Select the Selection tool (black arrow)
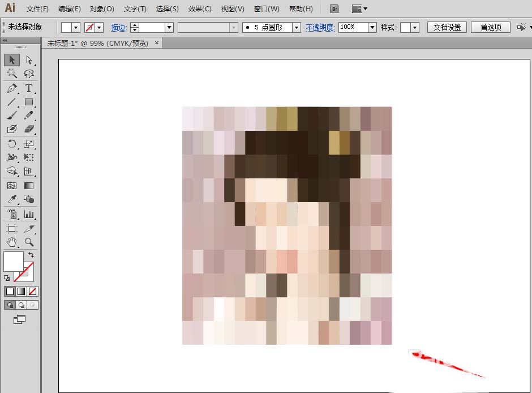Screen dimensions: 532x393 point(12,60)
